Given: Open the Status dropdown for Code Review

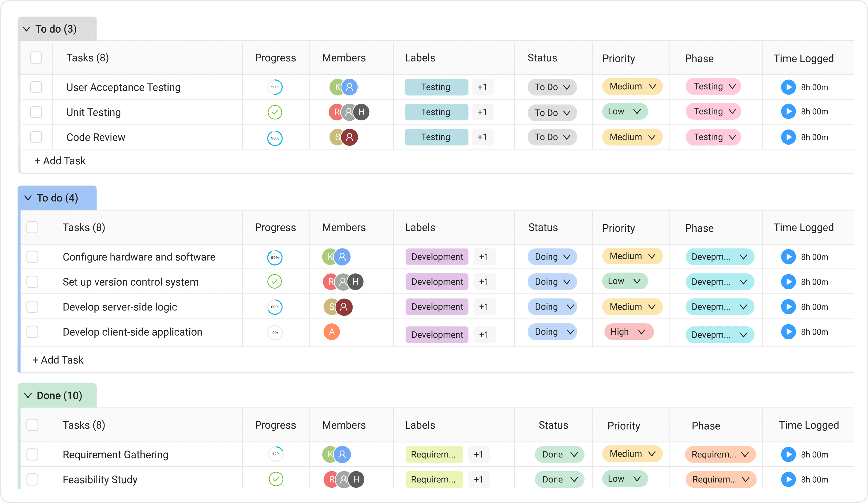Looking at the screenshot, I should [551, 137].
